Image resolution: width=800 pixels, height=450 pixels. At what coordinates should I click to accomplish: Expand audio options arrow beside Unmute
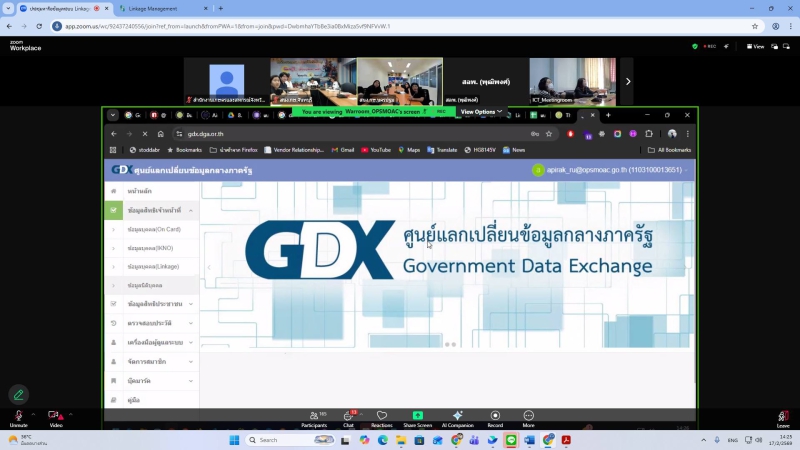tap(33, 414)
